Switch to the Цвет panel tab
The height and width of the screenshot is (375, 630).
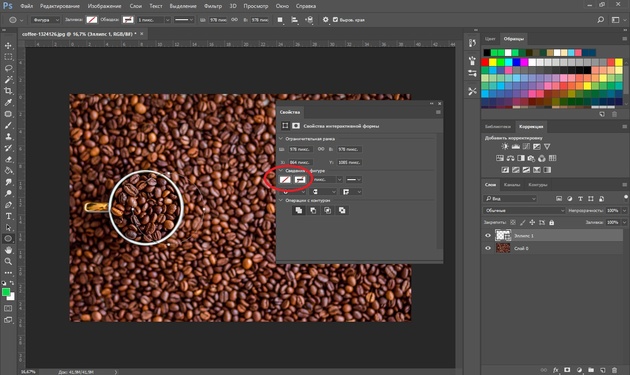pyautogui.click(x=490, y=39)
